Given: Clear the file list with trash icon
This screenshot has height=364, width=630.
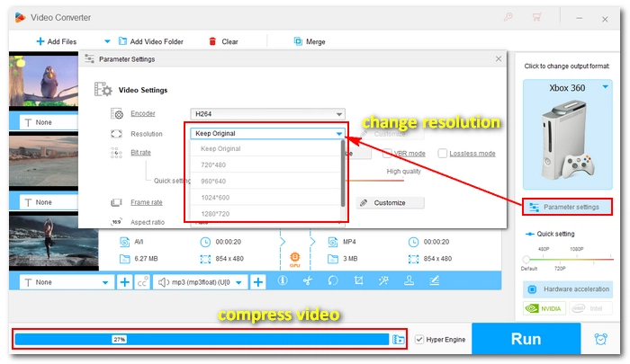Looking at the screenshot, I should tap(223, 41).
